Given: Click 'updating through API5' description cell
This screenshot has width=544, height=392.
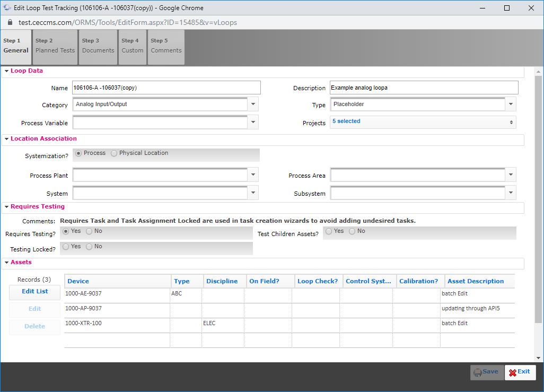Looking at the screenshot, I should tap(478, 311).
